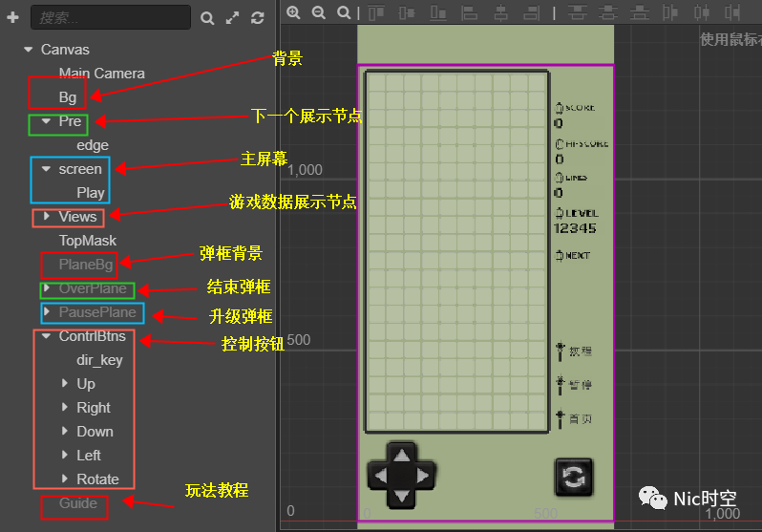This screenshot has height=532, width=762.
Task: Expand the OverPlane node
Action: (x=47, y=287)
